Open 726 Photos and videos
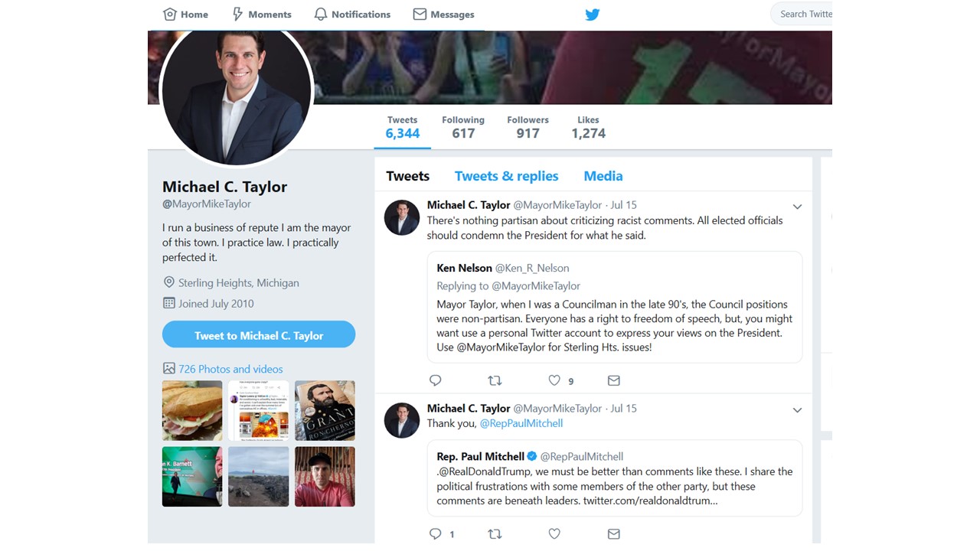Viewport: 980px width, 551px height. click(231, 368)
